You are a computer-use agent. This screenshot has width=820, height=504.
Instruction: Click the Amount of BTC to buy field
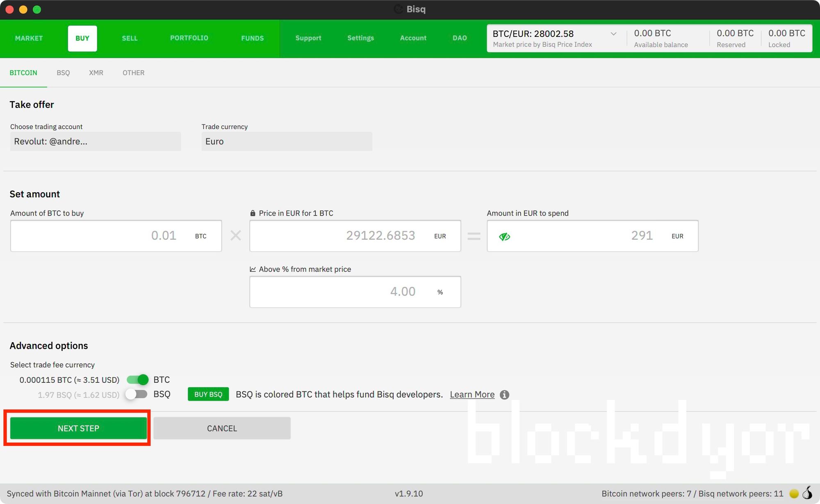tap(116, 236)
